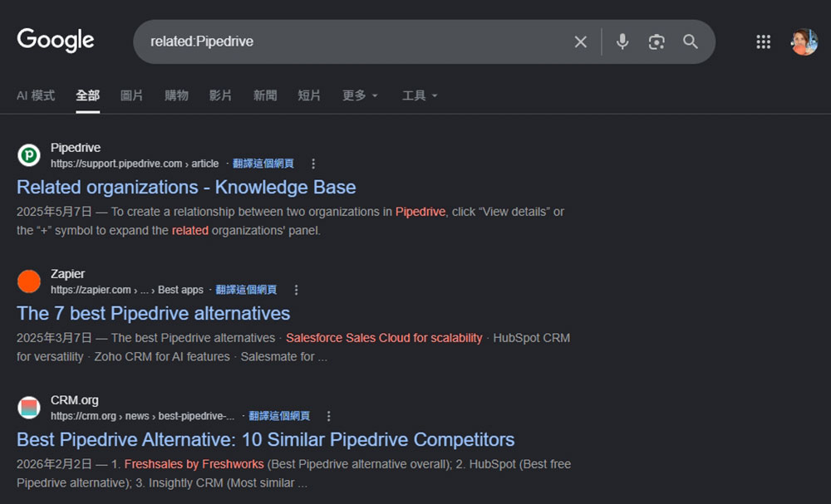Select the 全部 tab

pos(87,95)
